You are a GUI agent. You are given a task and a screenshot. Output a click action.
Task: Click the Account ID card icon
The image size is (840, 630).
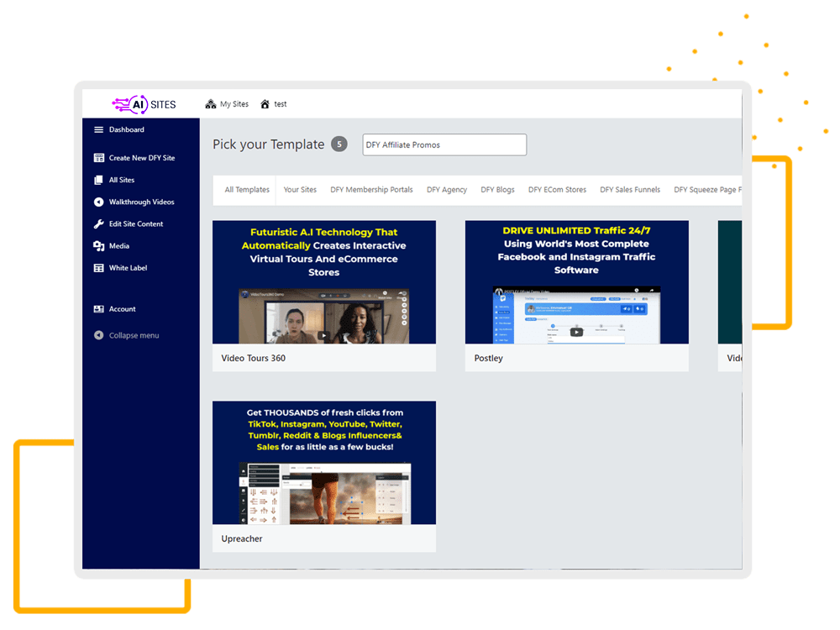click(98, 309)
